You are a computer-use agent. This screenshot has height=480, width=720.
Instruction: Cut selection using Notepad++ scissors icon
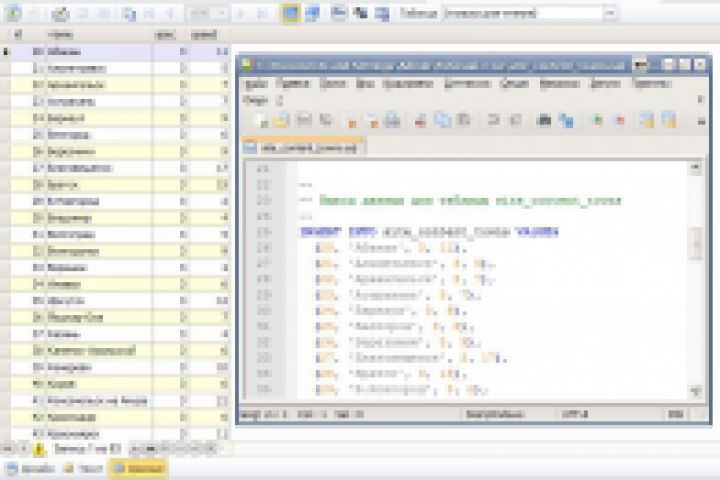click(x=420, y=120)
